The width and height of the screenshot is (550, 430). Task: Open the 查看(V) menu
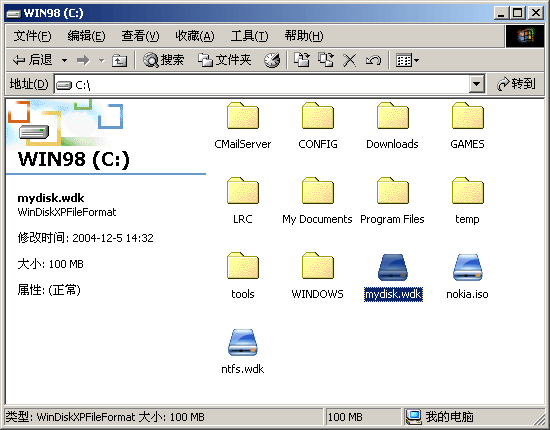[140, 36]
